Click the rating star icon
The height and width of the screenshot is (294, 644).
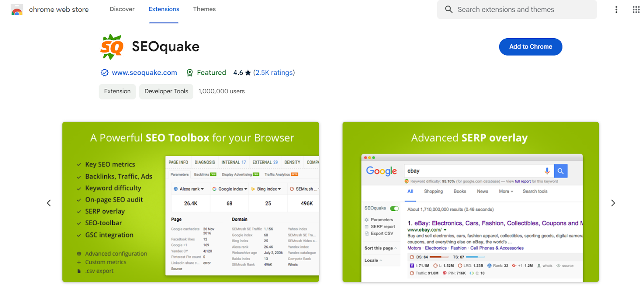pyautogui.click(x=248, y=73)
